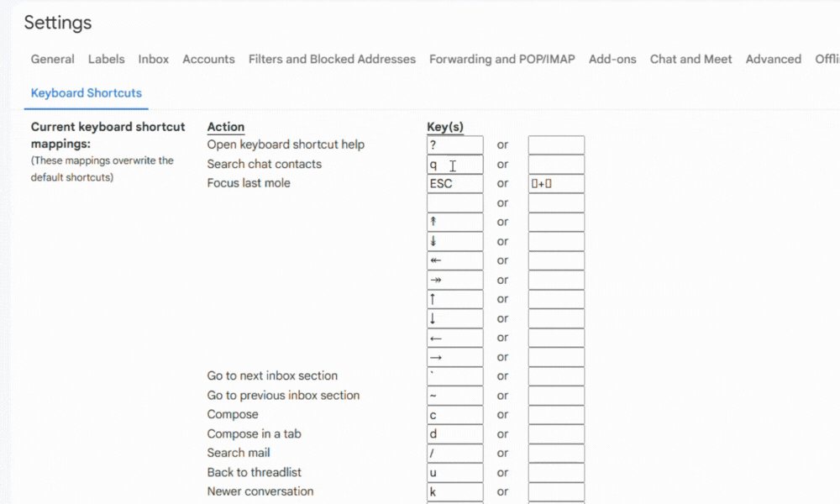This screenshot has width=840, height=504.
Task: Click alternate key field for Back to threadlist
Action: (x=556, y=473)
